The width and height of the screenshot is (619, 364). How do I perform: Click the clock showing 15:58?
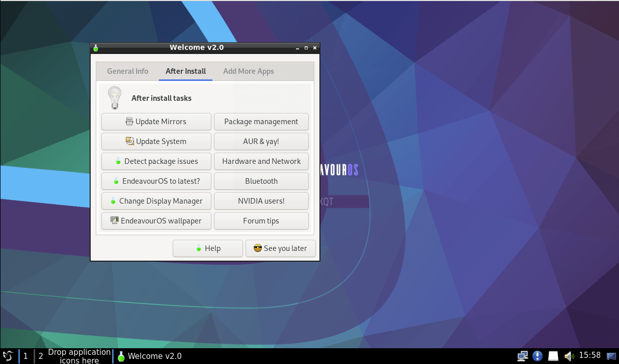click(x=590, y=355)
